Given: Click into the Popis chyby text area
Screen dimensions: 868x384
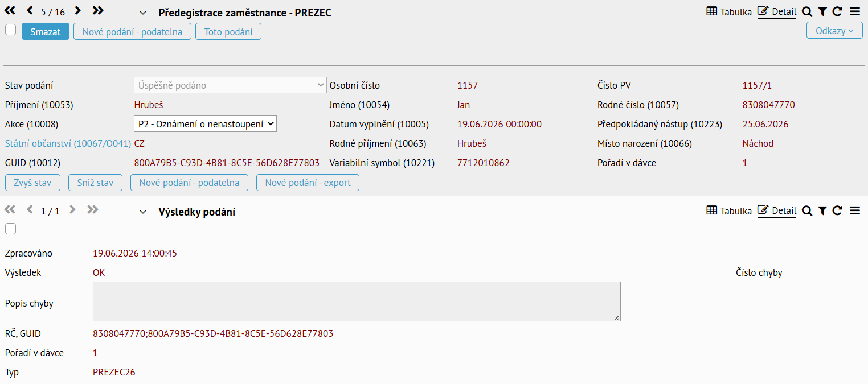Looking at the screenshot, I should [357, 302].
